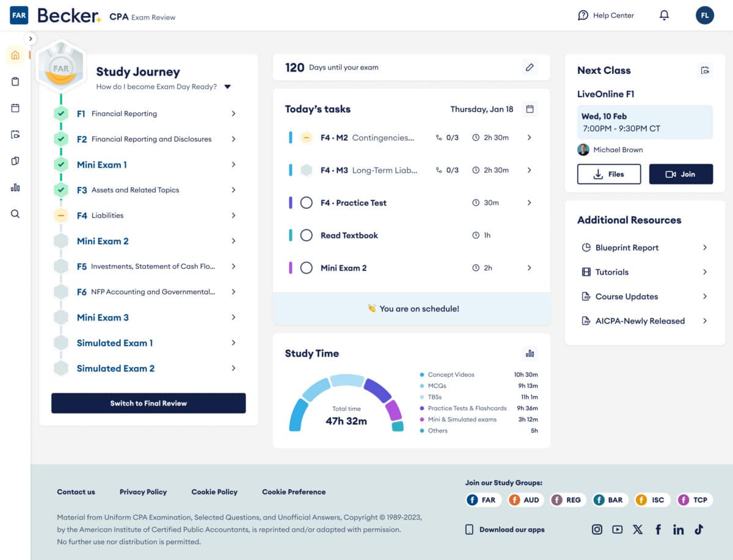
Task: Check off the Read Textbook task
Action: [307, 235]
